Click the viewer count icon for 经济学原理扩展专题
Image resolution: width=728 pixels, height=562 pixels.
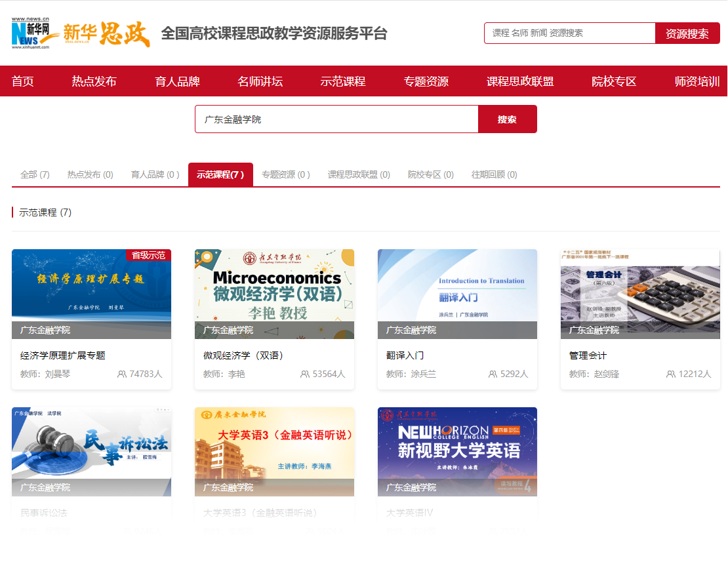coord(121,374)
